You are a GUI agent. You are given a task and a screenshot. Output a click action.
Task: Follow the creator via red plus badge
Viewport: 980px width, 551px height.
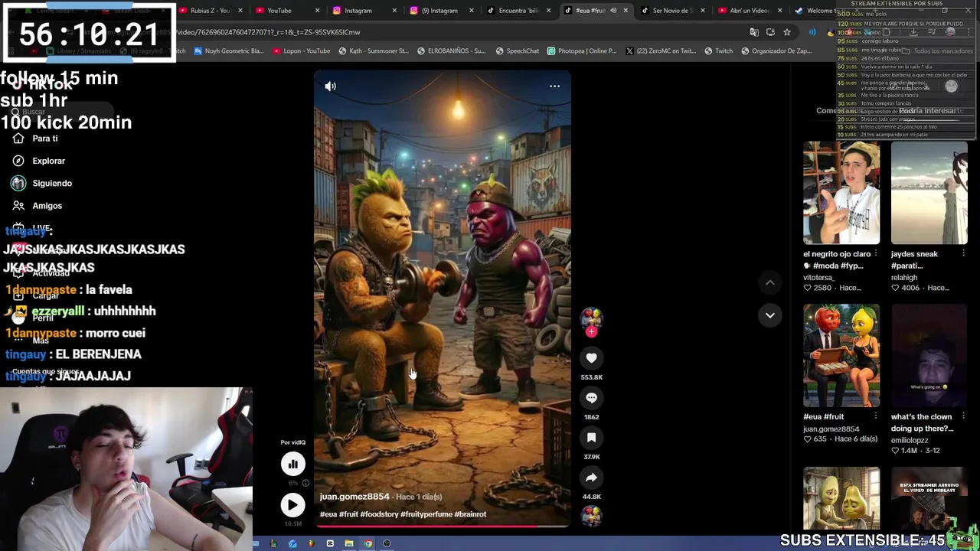tap(591, 332)
